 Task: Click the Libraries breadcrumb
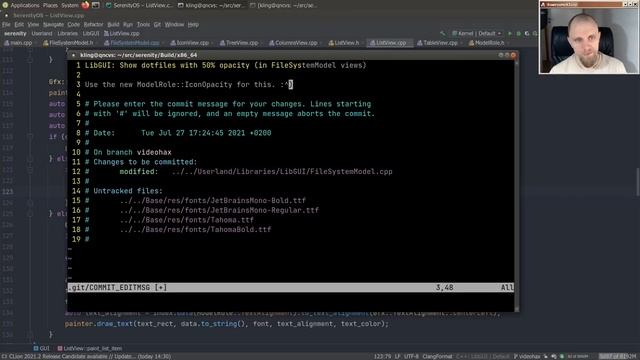click(x=67, y=33)
